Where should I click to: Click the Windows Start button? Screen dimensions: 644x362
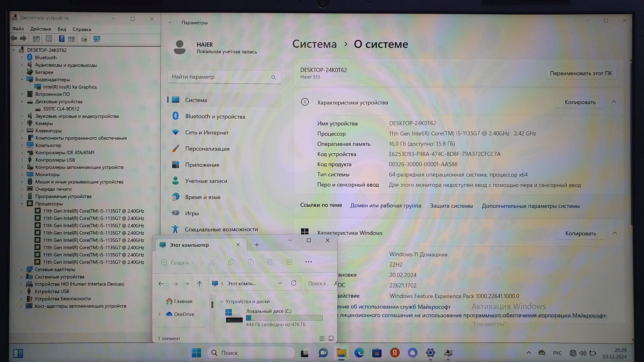point(197,353)
